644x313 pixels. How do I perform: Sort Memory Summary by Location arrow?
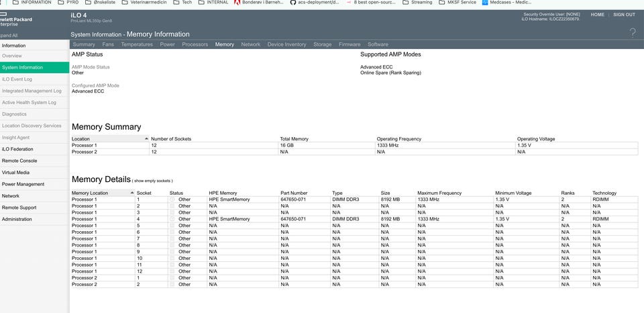(147, 139)
